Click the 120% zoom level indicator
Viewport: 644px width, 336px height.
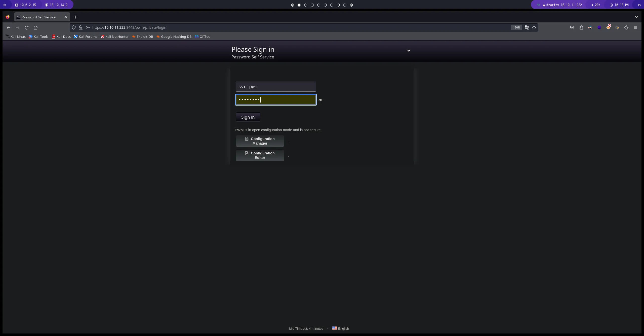click(516, 27)
